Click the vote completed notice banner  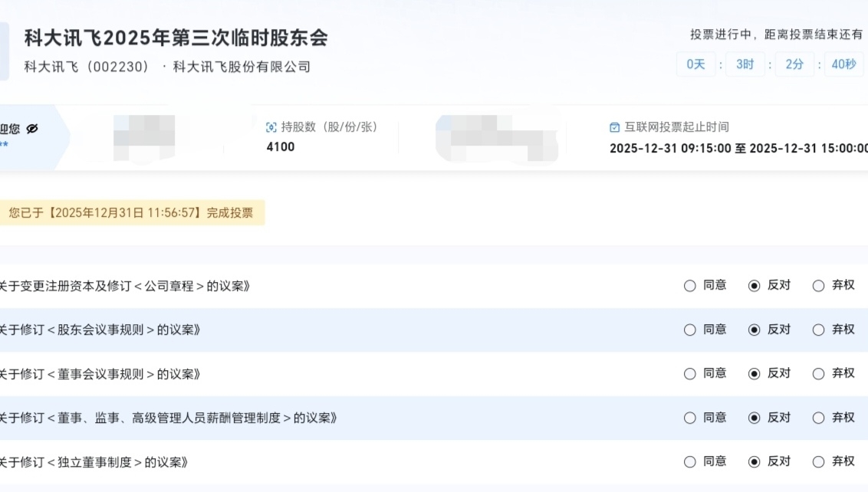pyautogui.click(x=131, y=212)
